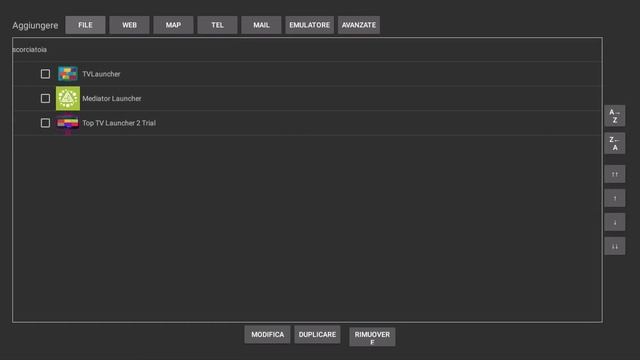Sort list Z to A
Screen dimensions: 640x360
click(614, 144)
